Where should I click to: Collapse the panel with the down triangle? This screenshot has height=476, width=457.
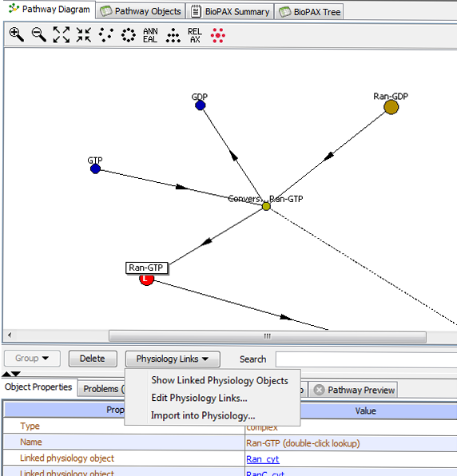pos(16,374)
